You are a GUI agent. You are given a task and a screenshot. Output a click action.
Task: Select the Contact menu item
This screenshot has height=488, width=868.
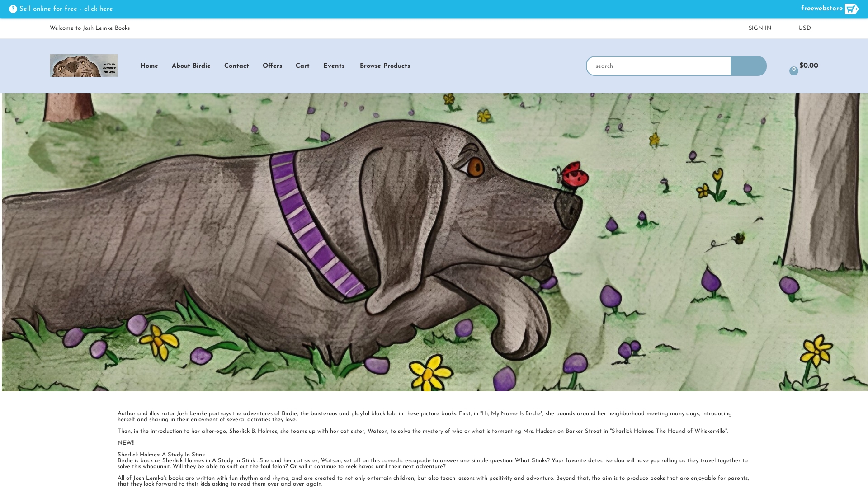coord(236,66)
